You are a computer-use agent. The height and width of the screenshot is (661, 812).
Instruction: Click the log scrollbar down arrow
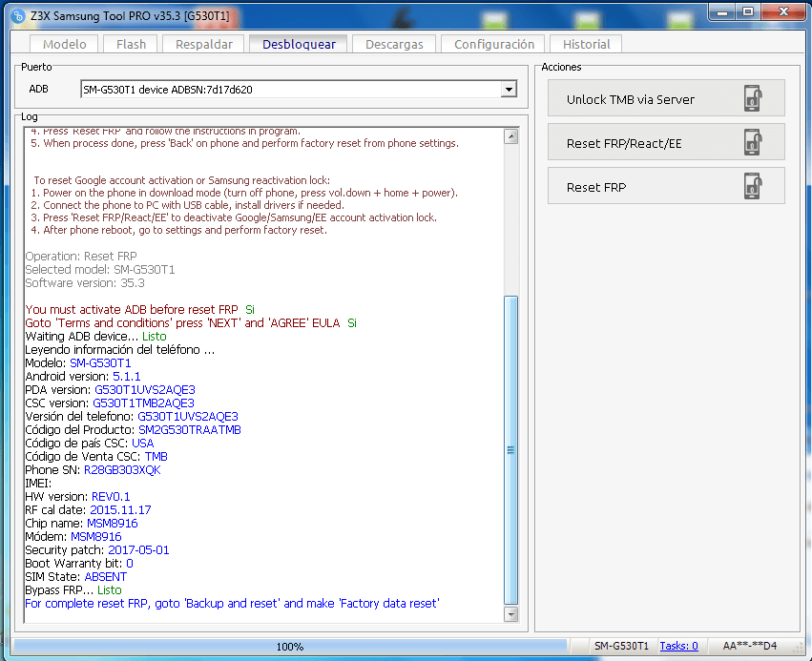point(511,614)
